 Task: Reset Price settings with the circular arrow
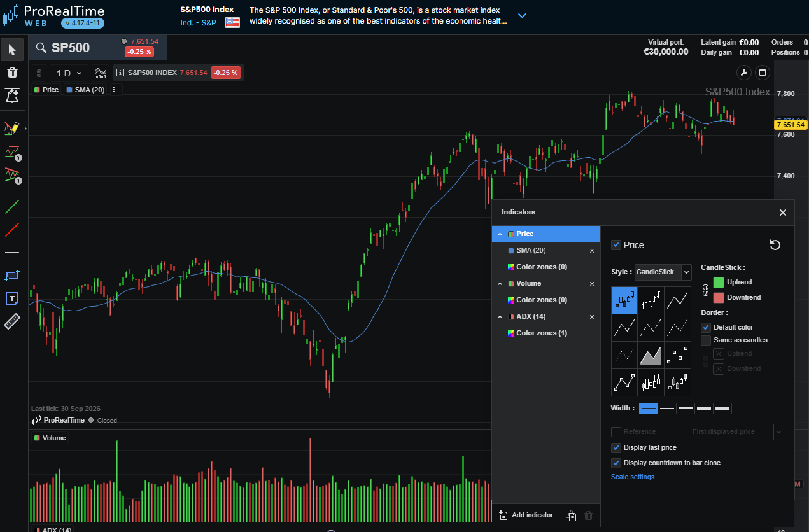click(x=775, y=245)
